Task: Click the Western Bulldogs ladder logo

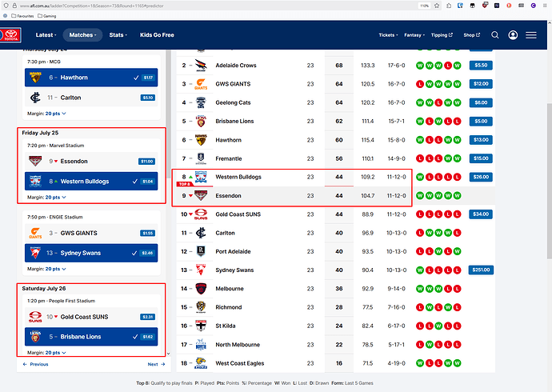Action: pos(201,177)
